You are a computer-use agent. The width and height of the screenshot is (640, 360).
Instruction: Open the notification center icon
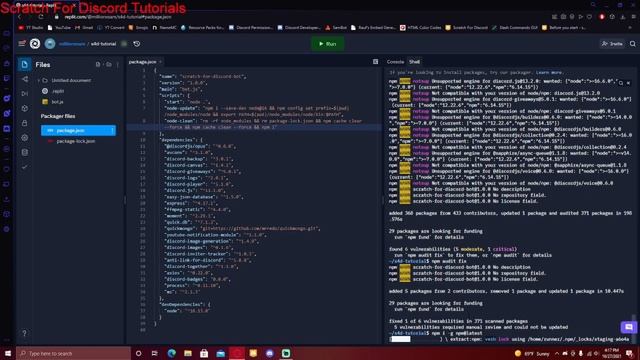pos(629,353)
